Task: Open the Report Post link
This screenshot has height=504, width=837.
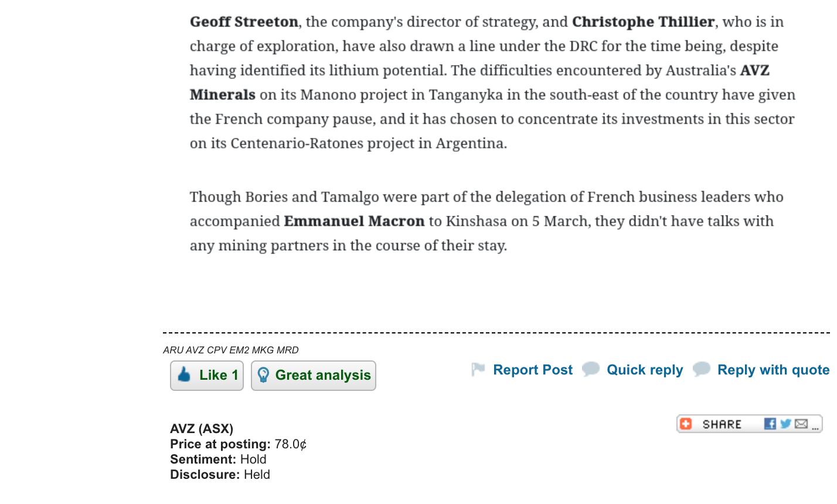Action: coord(533,370)
